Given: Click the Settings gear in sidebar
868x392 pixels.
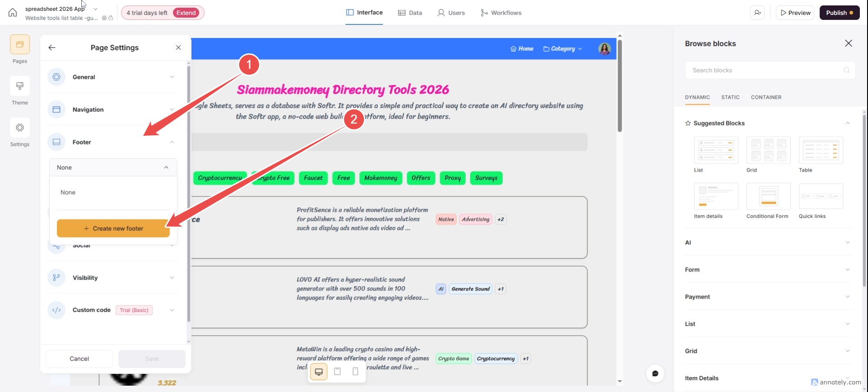Looking at the screenshot, I should click(x=20, y=128).
